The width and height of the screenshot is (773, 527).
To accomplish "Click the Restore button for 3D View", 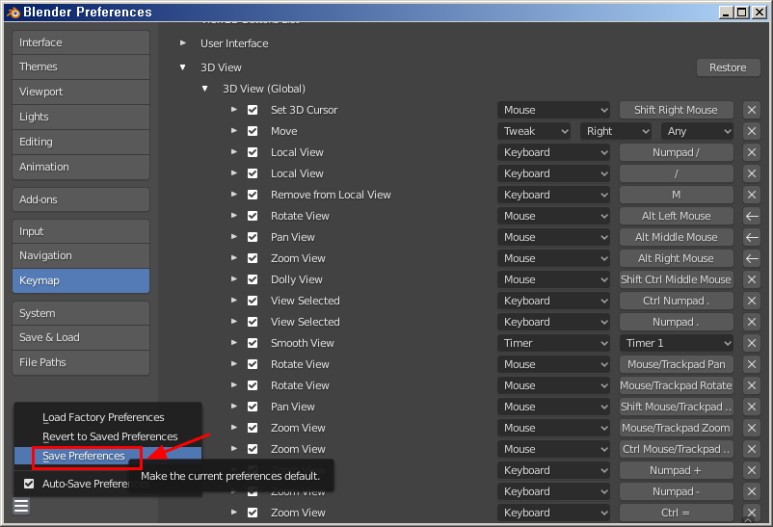I will (728, 68).
